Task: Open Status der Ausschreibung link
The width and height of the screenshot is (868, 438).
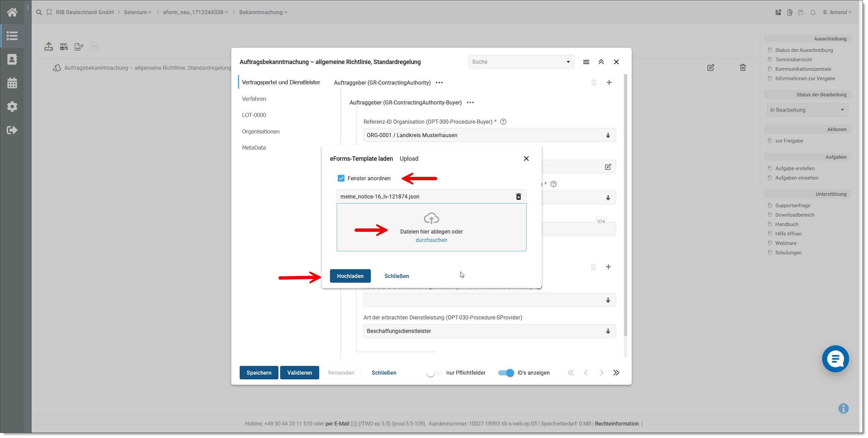Action: [x=804, y=50]
